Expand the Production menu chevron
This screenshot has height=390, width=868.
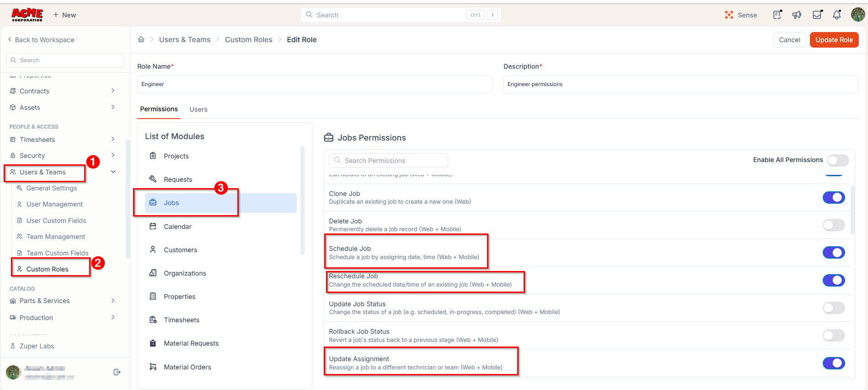point(113,317)
